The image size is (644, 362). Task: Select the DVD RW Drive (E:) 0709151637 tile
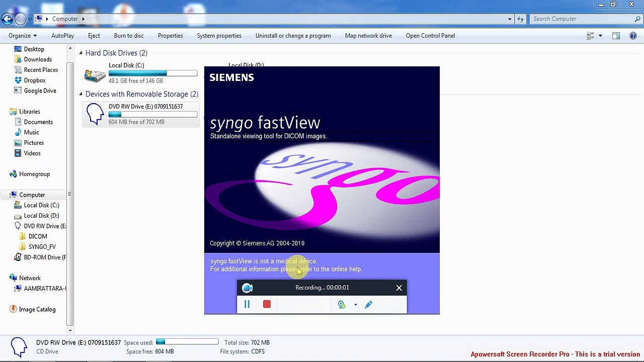coord(141,114)
